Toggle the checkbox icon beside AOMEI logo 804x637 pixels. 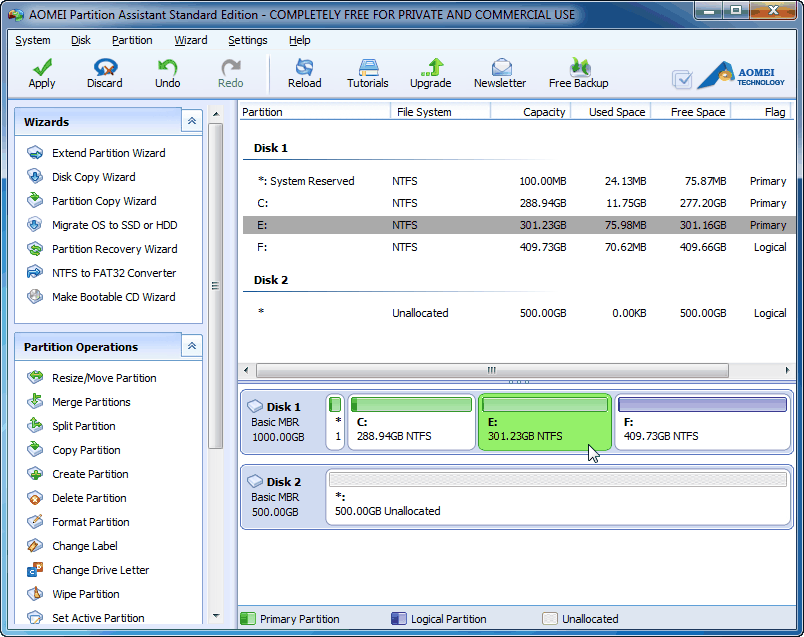682,79
